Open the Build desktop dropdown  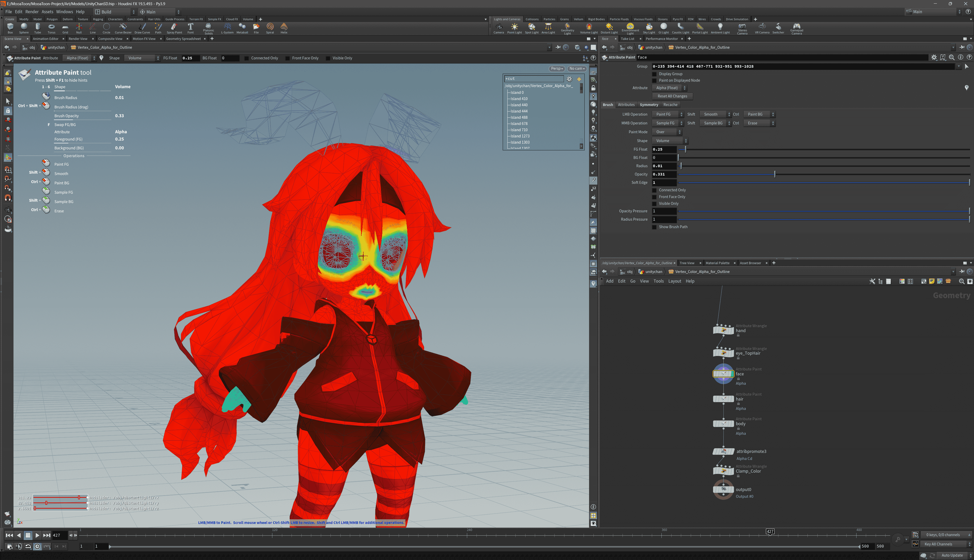tap(115, 12)
